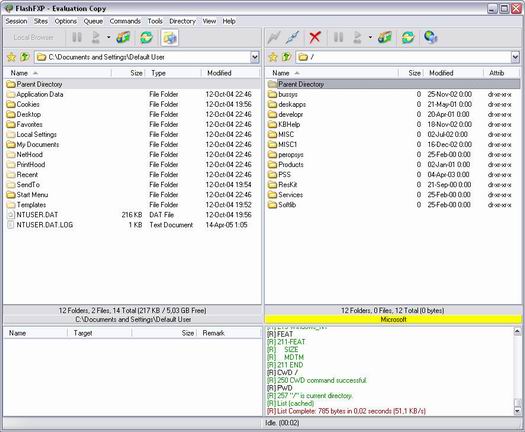Viewport: 525px width, 432px height.
Task: Select local Parent Directory row
Action: pos(132,84)
